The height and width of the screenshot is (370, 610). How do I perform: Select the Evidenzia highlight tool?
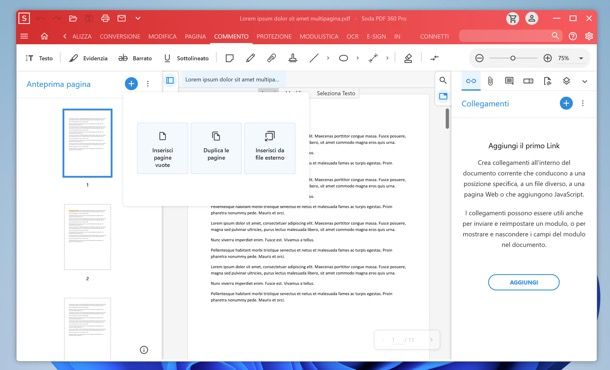pyautogui.click(x=88, y=58)
